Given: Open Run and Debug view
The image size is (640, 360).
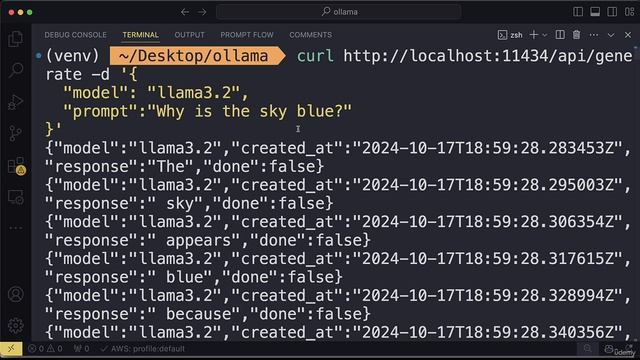Looking at the screenshot, I should (x=16, y=102).
